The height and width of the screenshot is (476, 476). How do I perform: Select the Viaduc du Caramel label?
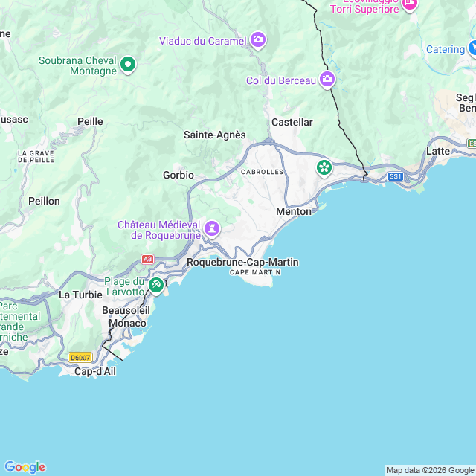click(203, 41)
